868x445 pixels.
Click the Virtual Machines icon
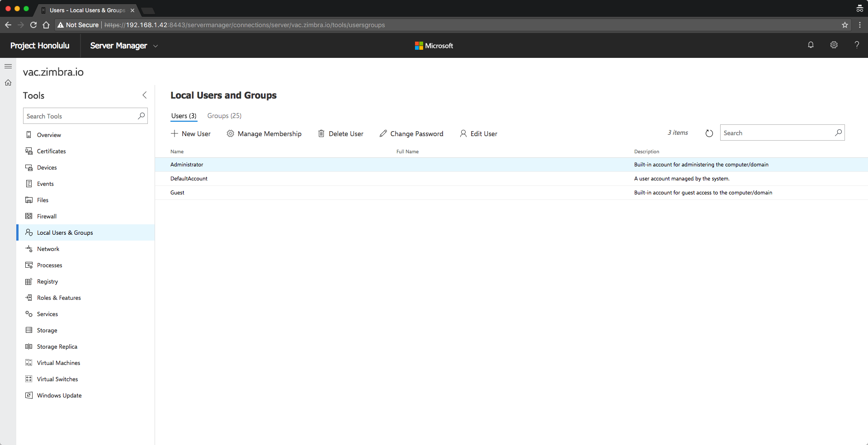tap(29, 363)
